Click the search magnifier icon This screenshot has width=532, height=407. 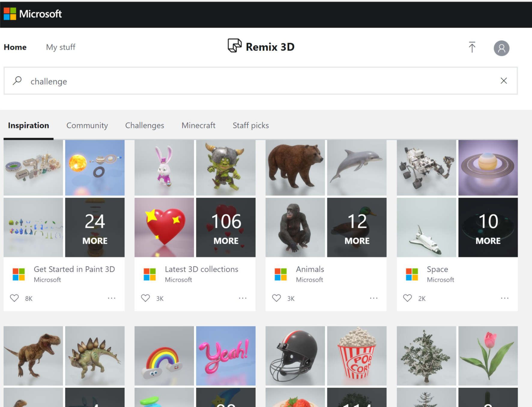pyautogui.click(x=17, y=81)
